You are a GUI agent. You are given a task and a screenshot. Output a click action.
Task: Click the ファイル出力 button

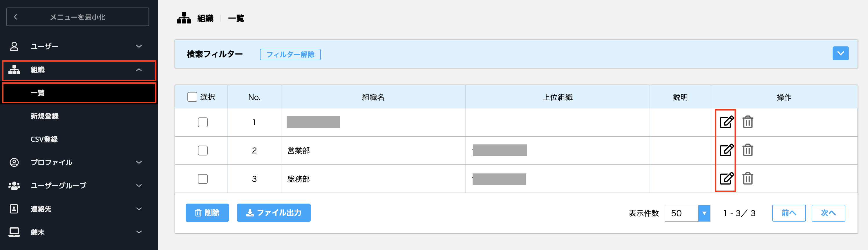pyautogui.click(x=274, y=213)
